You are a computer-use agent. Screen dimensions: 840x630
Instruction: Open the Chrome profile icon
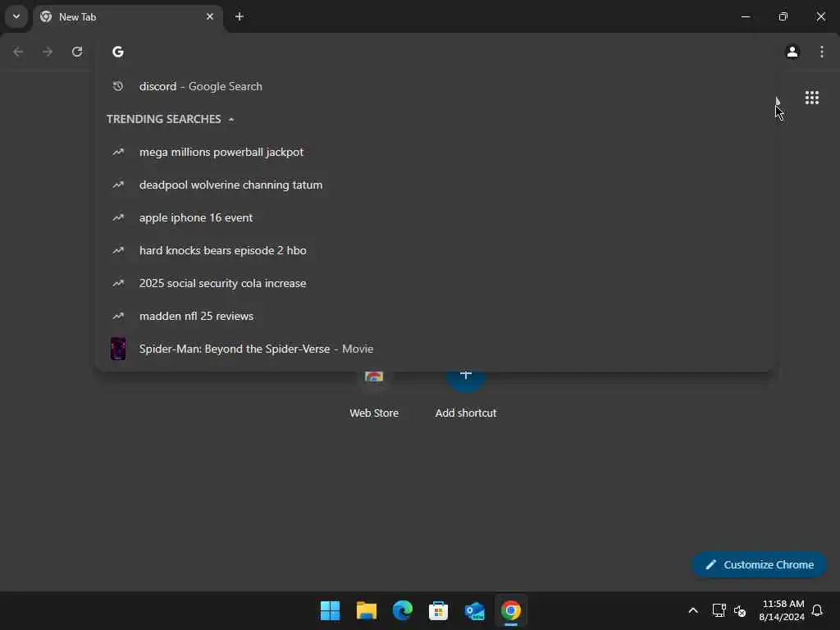[792, 52]
